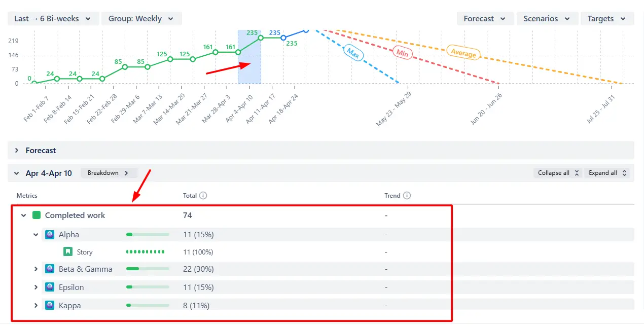Click the Epsilon row label
Viewport: 644px width, 327px height.
coord(71,287)
